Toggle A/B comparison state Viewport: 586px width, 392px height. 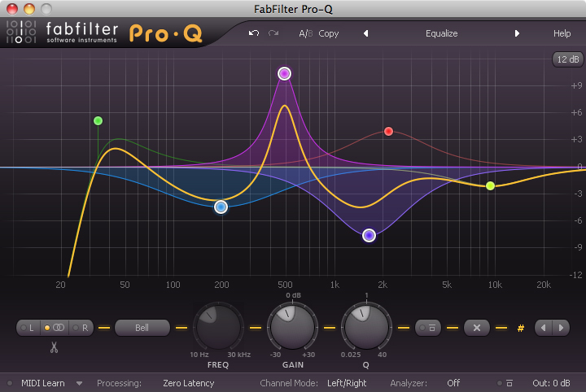(305, 33)
